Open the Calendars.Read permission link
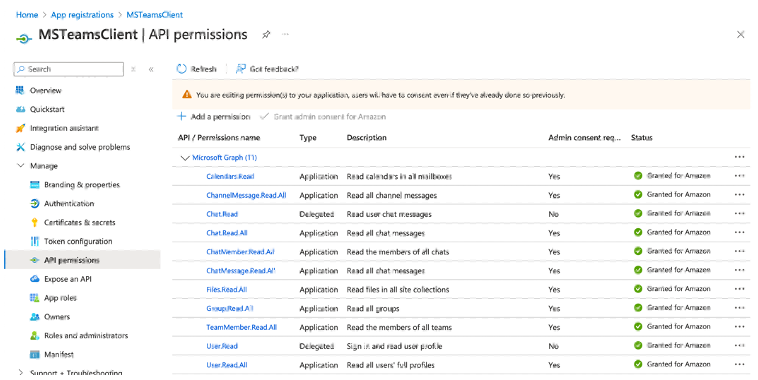This screenshot has height=380, width=758. pos(230,176)
